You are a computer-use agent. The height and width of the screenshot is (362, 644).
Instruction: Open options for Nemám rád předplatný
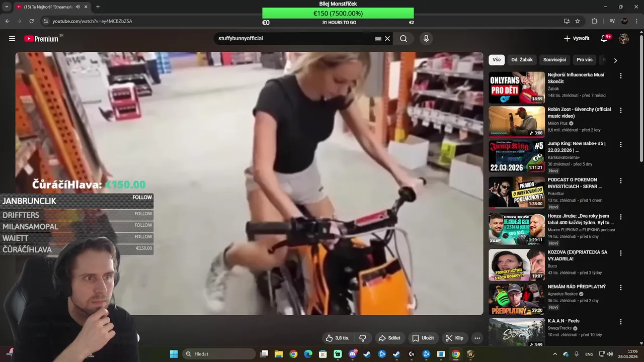pyautogui.click(x=621, y=288)
